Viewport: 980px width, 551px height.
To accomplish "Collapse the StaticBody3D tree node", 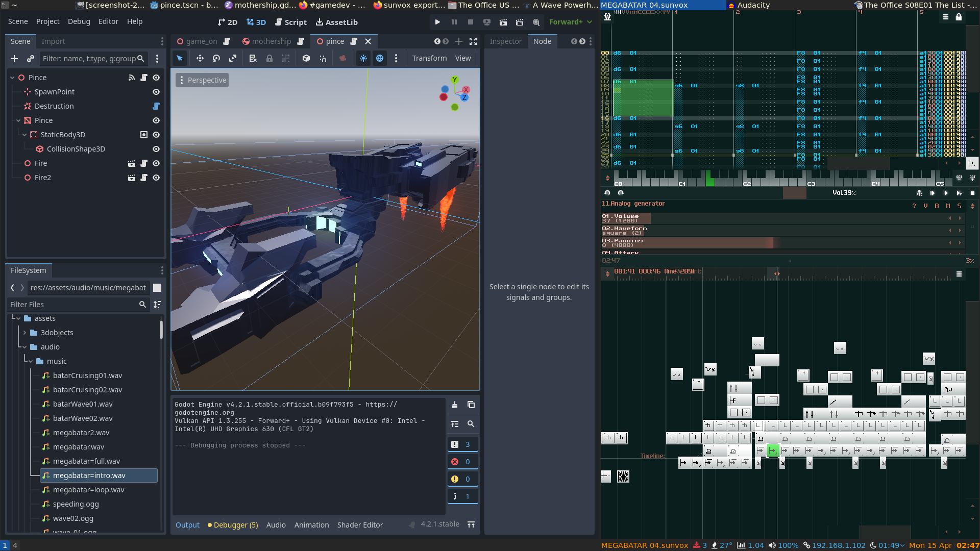I will pos(24,135).
